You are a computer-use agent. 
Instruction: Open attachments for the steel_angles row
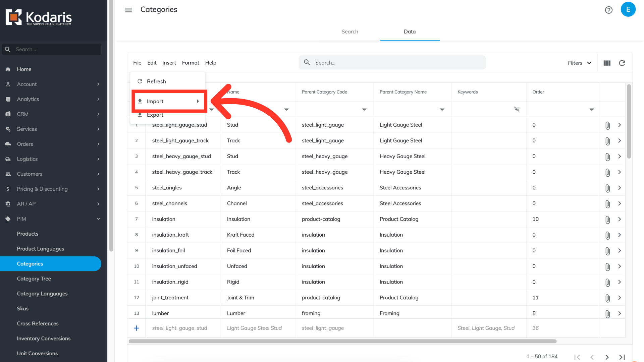607,188
